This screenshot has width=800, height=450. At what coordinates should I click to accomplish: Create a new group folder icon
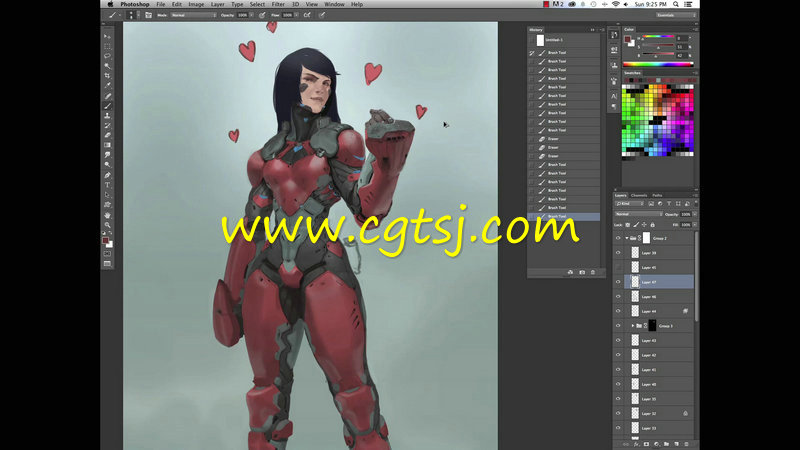pos(666,444)
